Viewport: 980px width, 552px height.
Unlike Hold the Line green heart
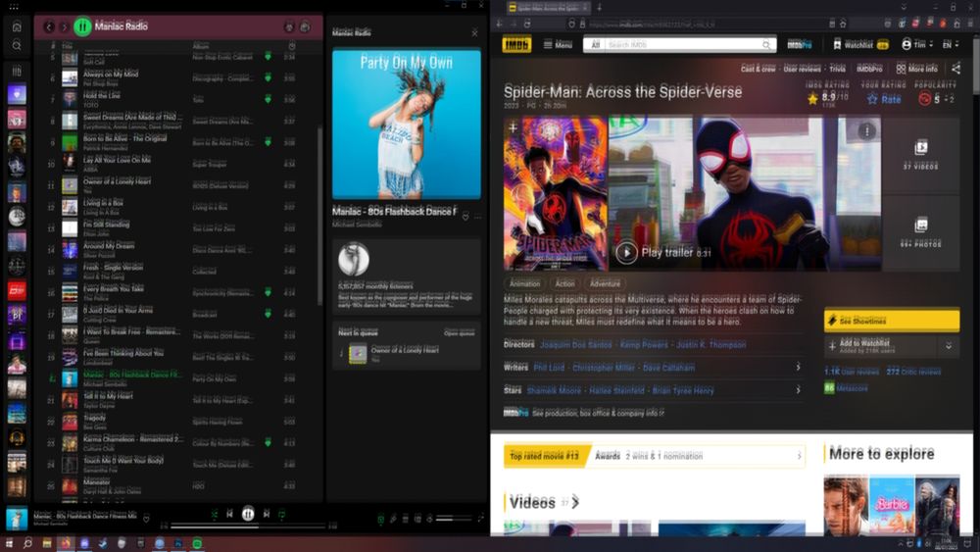[269, 99]
